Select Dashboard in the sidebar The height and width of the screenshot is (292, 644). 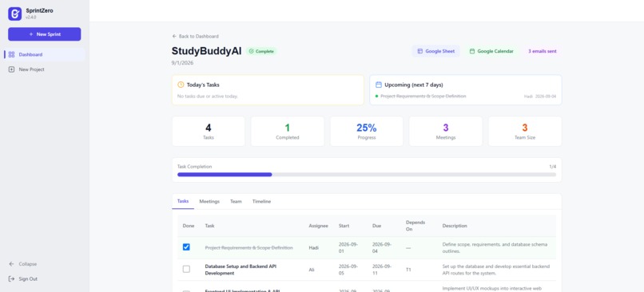pos(45,54)
